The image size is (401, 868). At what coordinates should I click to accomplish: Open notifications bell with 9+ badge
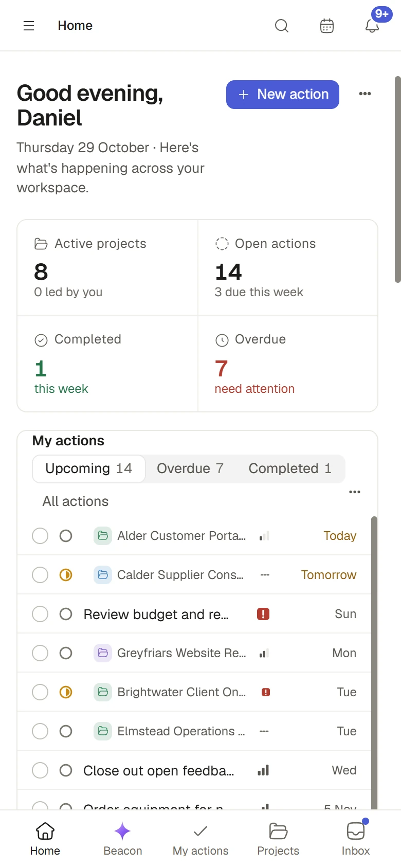click(x=372, y=26)
